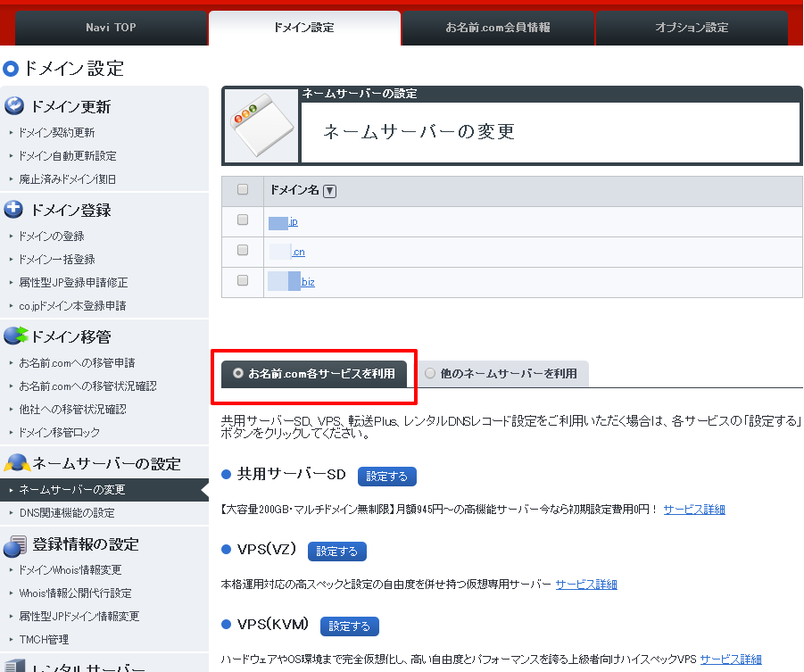This screenshot has width=804, height=672.
Task: Select ネームサーバーの変更 in the sidebar
Action: click(104, 490)
